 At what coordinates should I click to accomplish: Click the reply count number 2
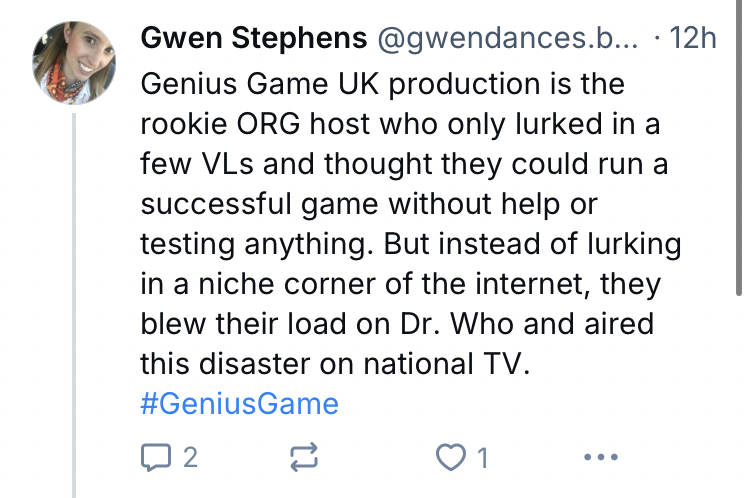point(190,458)
